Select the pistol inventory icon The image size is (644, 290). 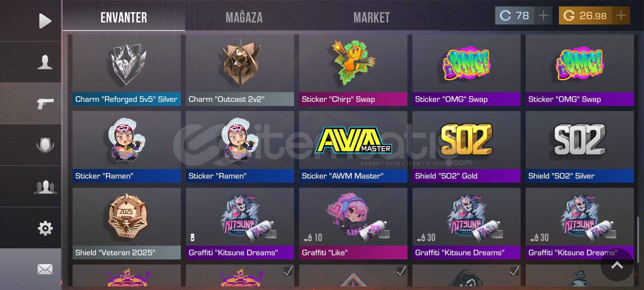[45, 103]
